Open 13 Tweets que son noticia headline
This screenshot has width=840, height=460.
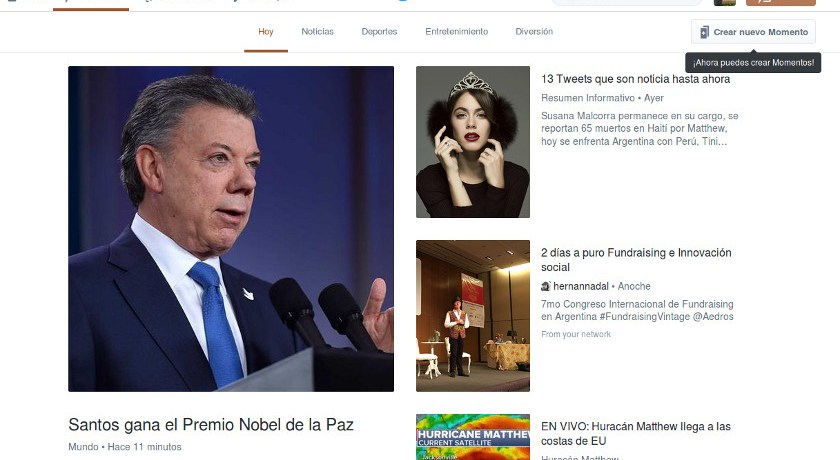pos(635,79)
